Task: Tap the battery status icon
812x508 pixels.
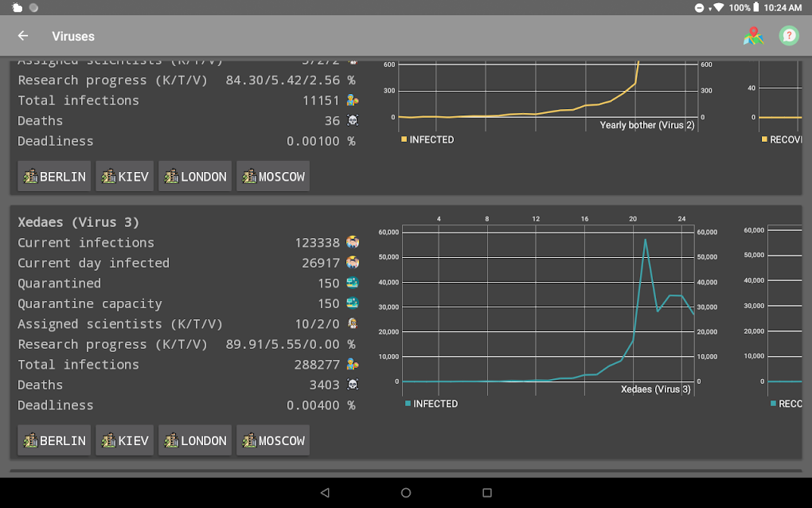Action: click(x=756, y=7)
